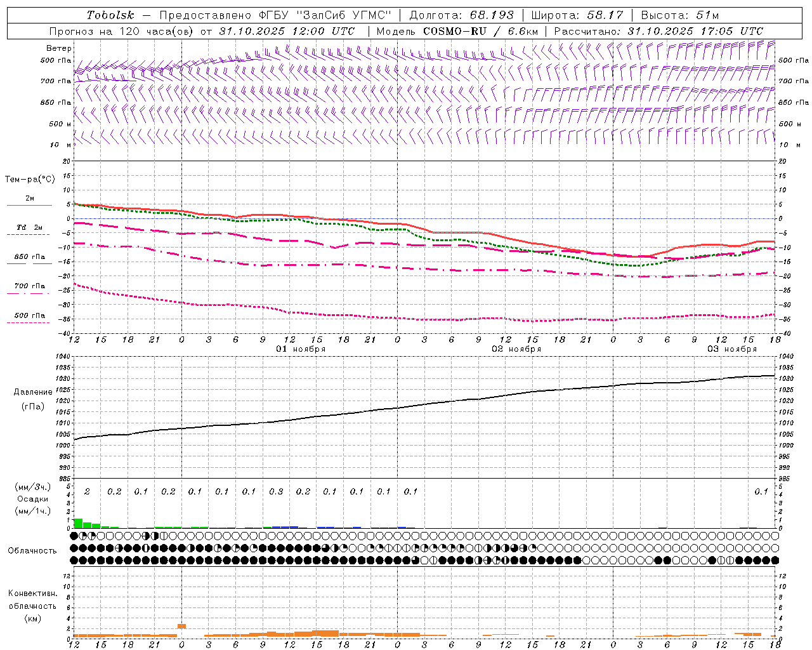Click the Конвективн. облачность chart label
Image resolution: width=812 pixels, height=650 pixels.
32,606
